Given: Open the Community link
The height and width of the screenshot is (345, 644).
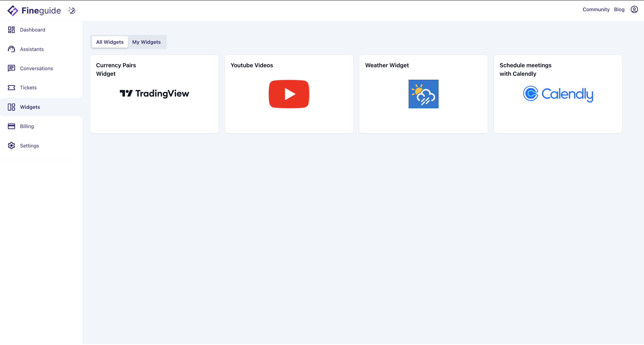Looking at the screenshot, I should [596, 9].
